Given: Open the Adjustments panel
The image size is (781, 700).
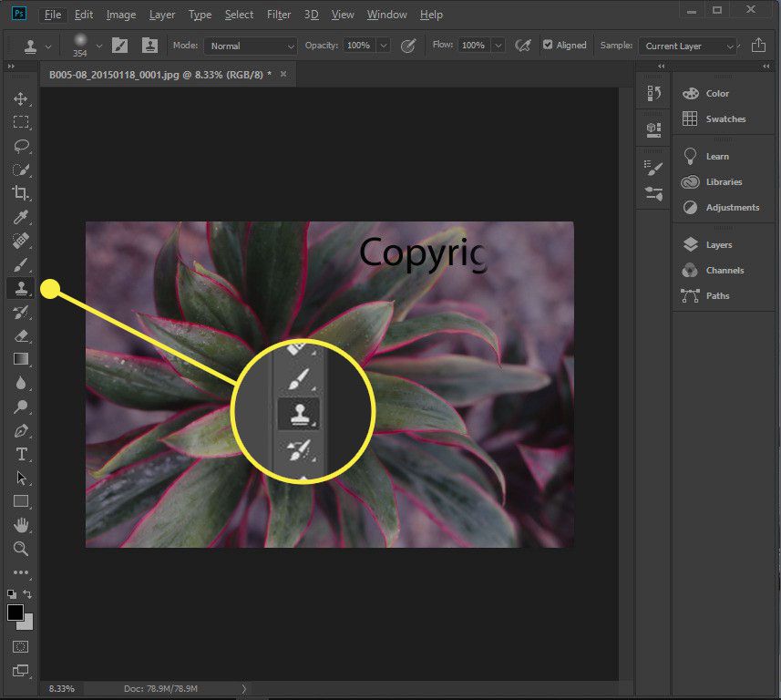Looking at the screenshot, I should (x=721, y=207).
